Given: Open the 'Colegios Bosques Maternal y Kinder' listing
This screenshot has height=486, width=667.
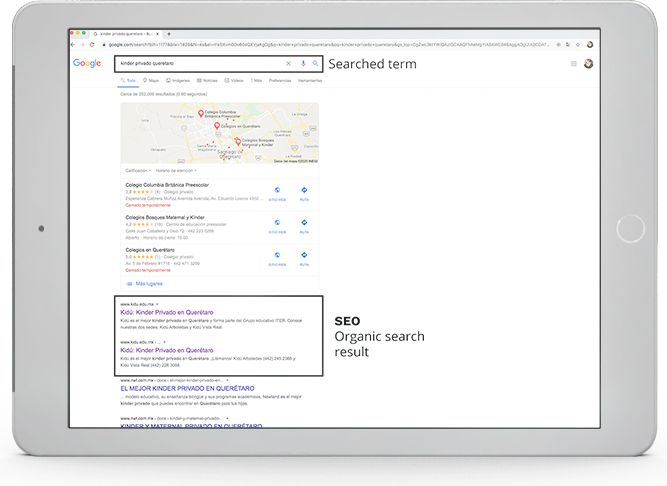Looking at the screenshot, I should [165, 217].
